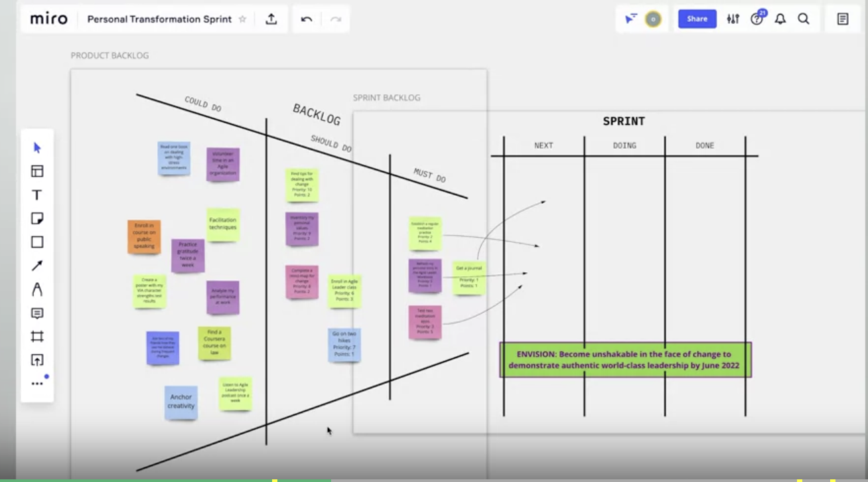Image resolution: width=868 pixels, height=482 pixels.
Task: Select the Pen drawing tool
Action: point(37,289)
